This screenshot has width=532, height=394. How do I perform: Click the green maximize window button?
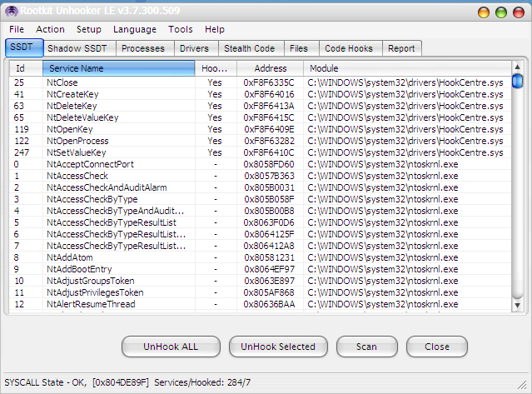[x=501, y=12]
